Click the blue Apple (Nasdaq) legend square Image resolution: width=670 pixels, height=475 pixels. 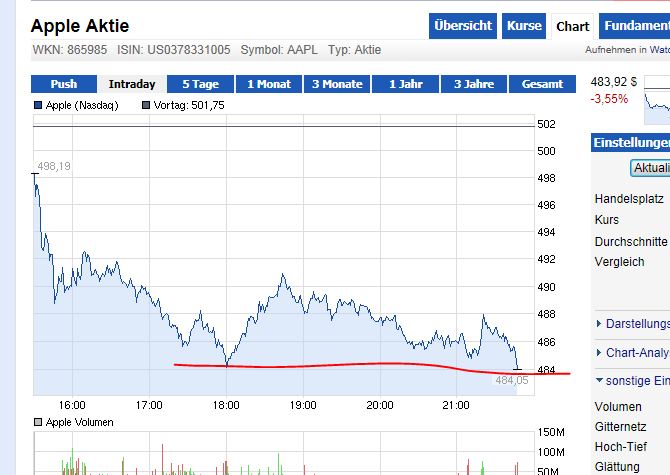coord(38,105)
